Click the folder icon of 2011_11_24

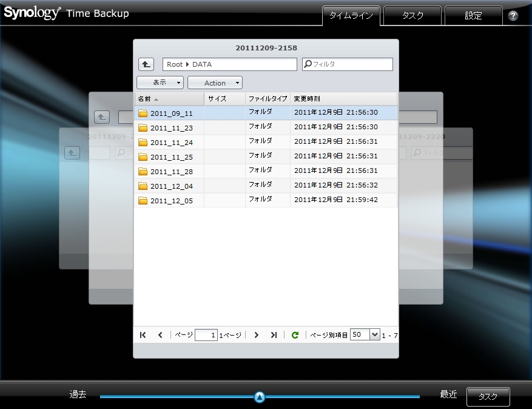(143, 142)
